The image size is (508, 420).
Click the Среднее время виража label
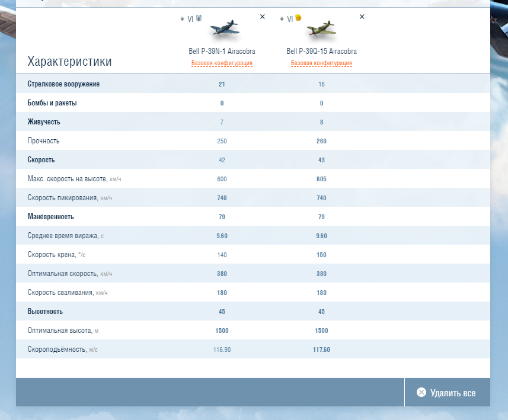click(x=63, y=235)
